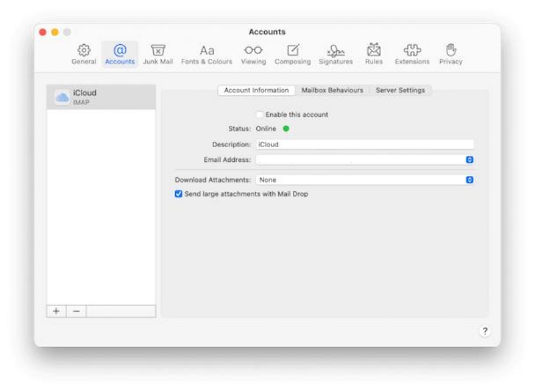The height and width of the screenshot is (392, 535).
Task: Toggle Enable this account checkbox
Action: (259, 114)
